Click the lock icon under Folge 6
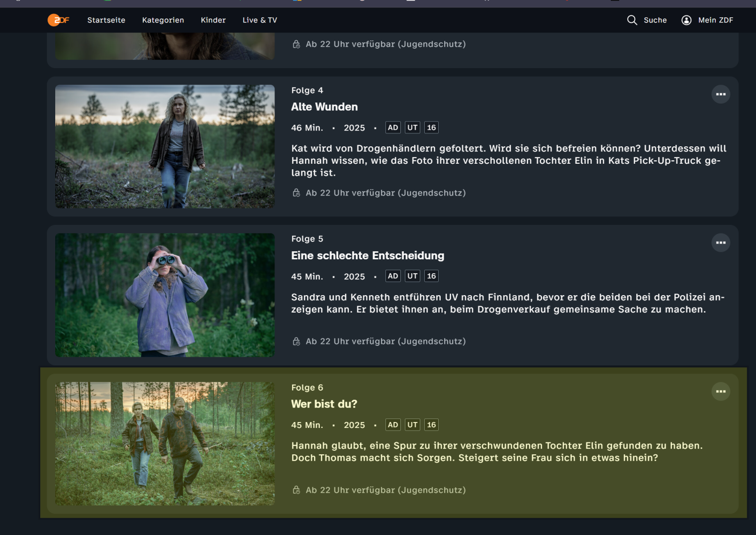 (x=296, y=490)
